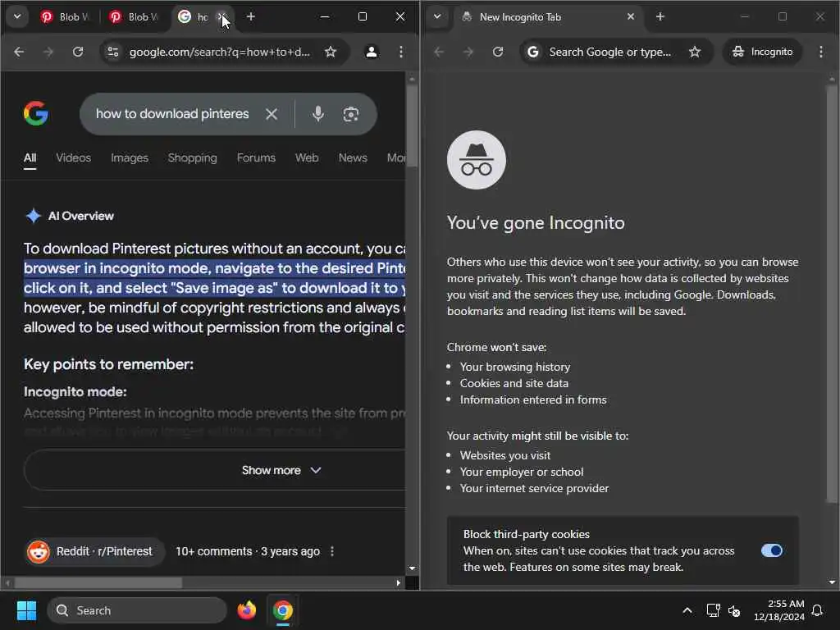Click the scrollbar in Incognito window

[832, 294]
